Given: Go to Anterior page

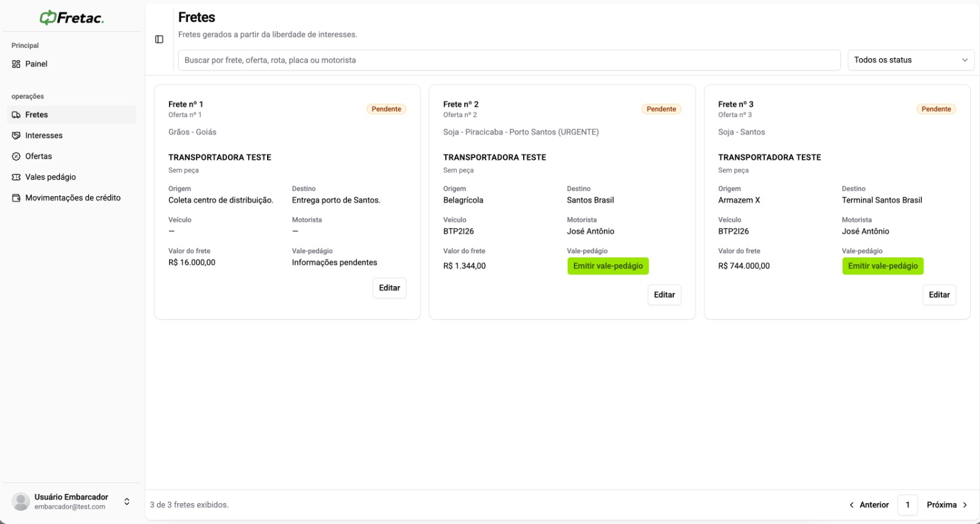Looking at the screenshot, I should point(869,505).
